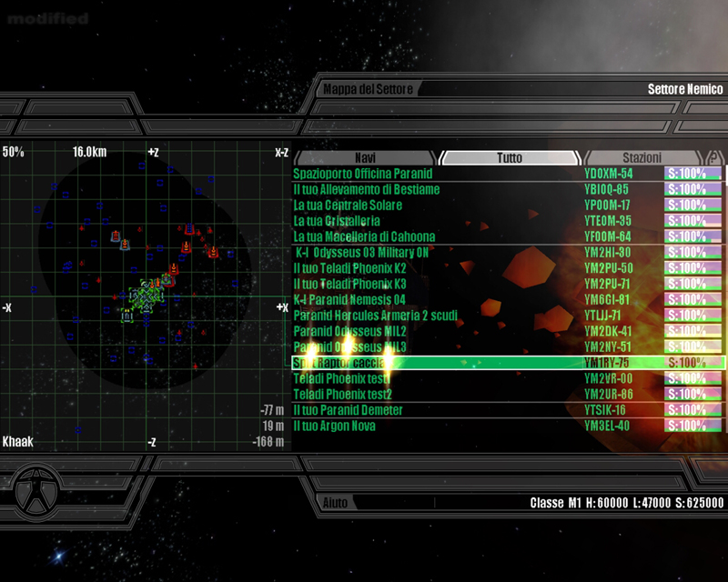728x582 pixels.
Task: Click ship ID YM2VR-00
Action: pos(608,378)
